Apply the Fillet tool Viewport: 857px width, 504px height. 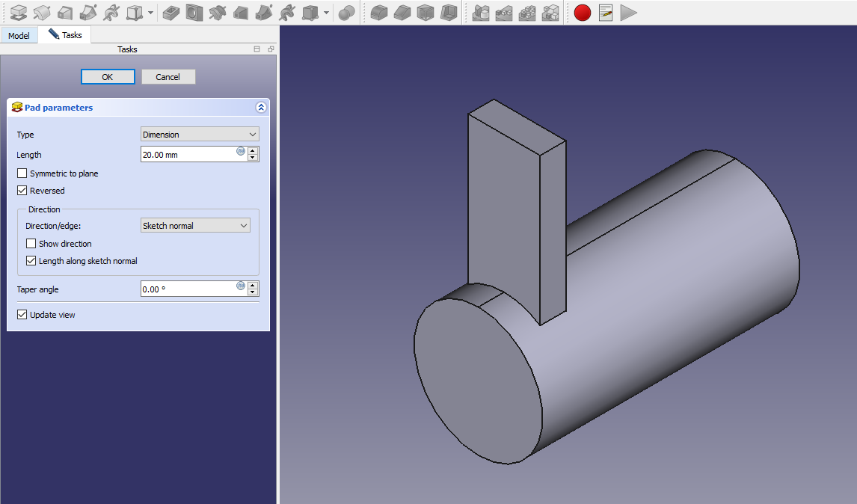[x=380, y=13]
